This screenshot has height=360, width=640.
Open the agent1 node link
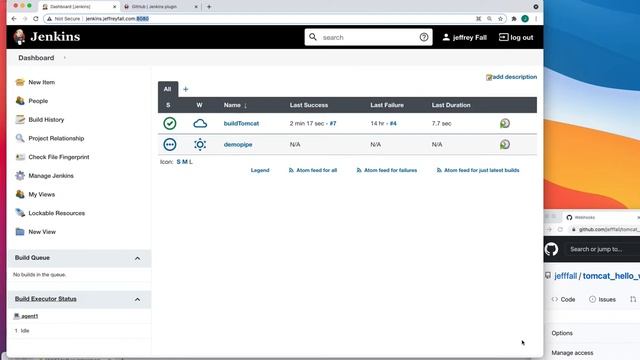point(29,316)
